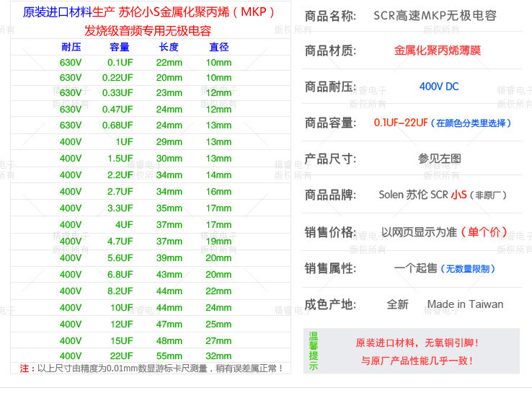
Task: Click the 商品名称 label
Action: click(x=330, y=16)
